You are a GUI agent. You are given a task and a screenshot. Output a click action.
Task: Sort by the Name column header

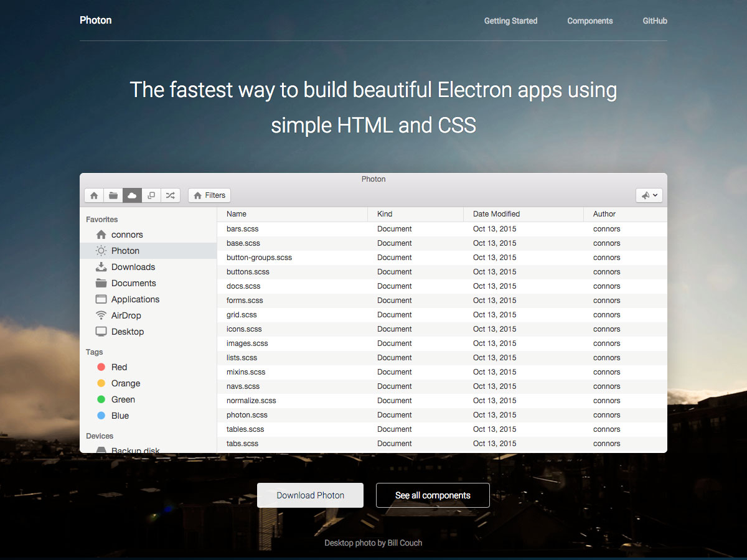(x=293, y=214)
